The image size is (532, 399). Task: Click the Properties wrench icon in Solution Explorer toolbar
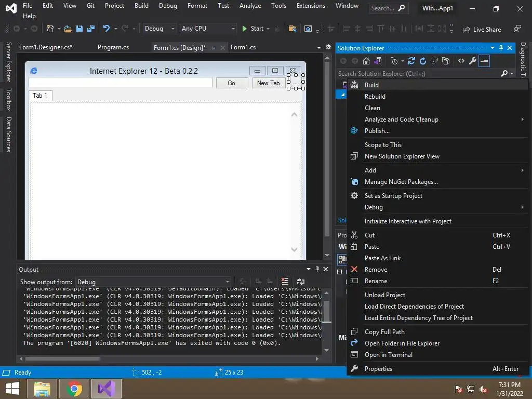(473, 61)
